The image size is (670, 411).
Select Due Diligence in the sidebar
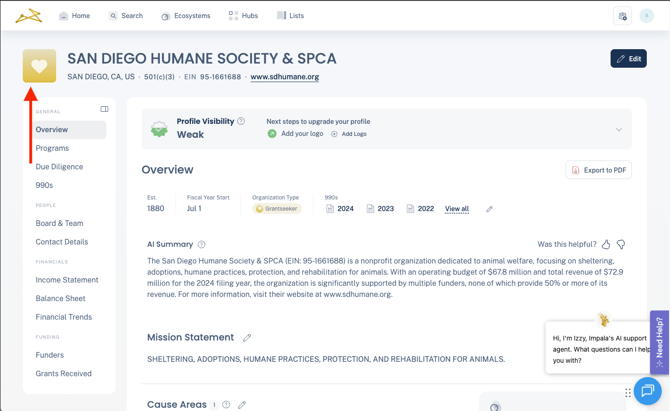59,167
